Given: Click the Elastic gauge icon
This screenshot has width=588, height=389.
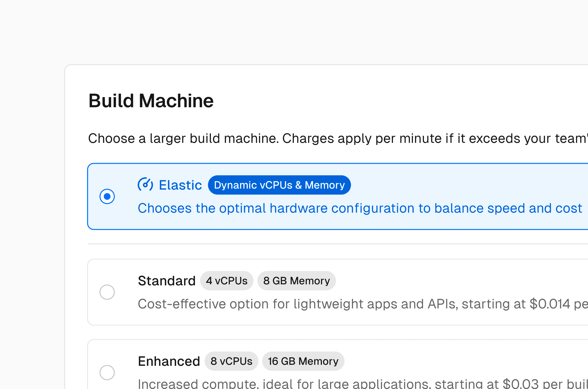Looking at the screenshot, I should (146, 184).
